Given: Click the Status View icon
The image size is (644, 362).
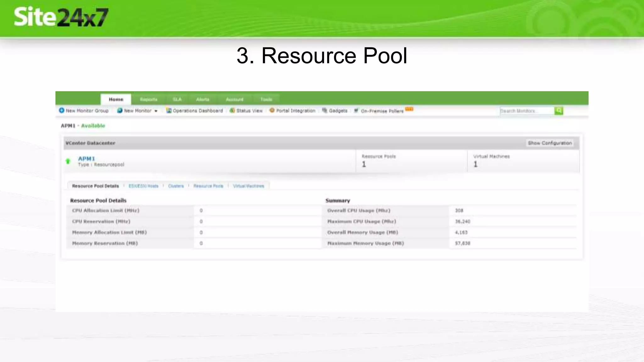Looking at the screenshot, I should tap(232, 111).
